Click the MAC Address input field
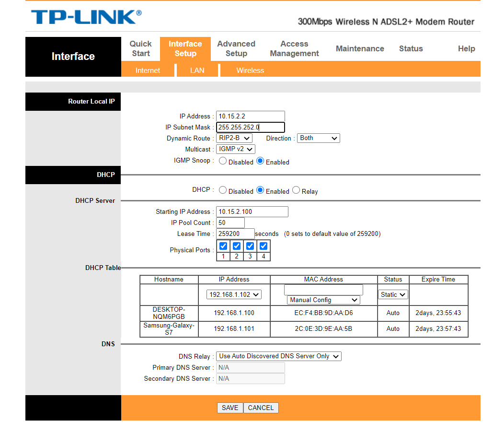The image size is (504, 445). coord(323,290)
